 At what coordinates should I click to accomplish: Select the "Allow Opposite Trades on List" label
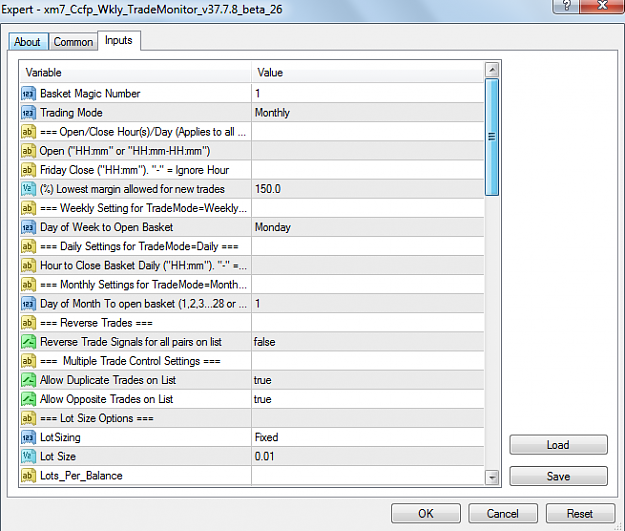(106, 399)
